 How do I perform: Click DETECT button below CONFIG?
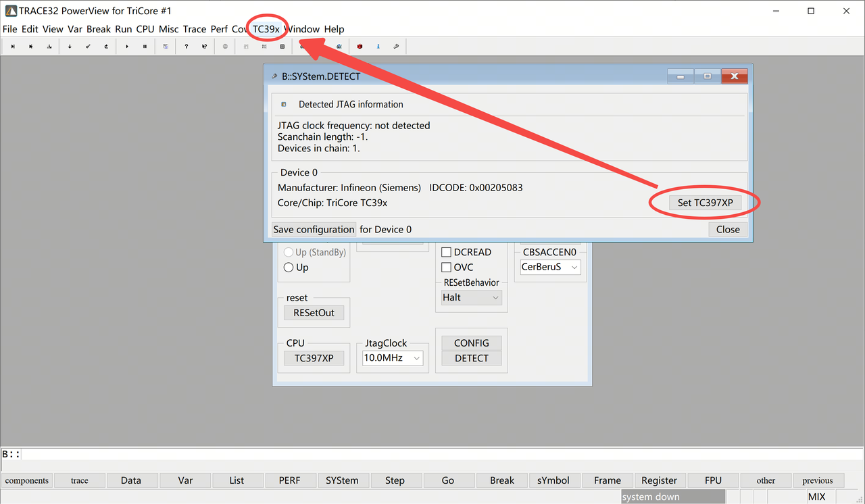point(472,358)
